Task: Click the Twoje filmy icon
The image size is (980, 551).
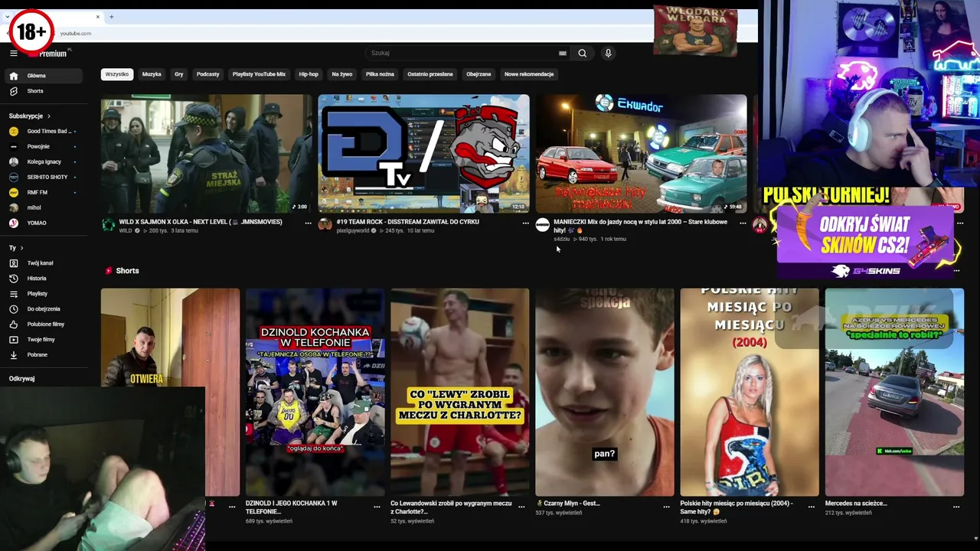Action: tap(13, 340)
